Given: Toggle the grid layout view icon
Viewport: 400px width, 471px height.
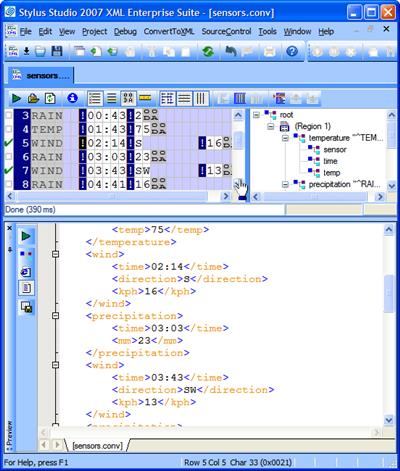Looking at the screenshot, I should pyautogui.click(x=167, y=98).
